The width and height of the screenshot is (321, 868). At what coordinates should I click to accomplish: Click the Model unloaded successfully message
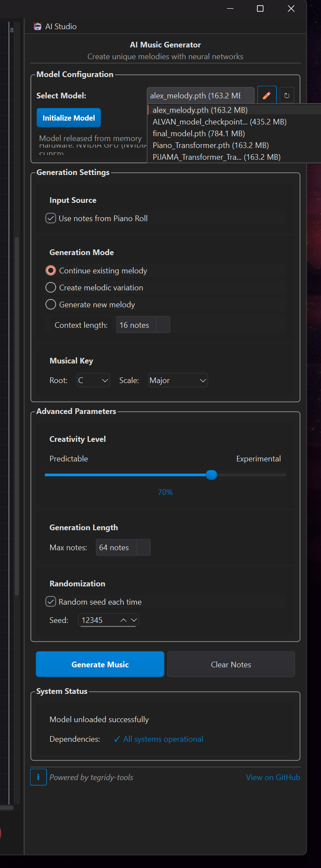99,719
